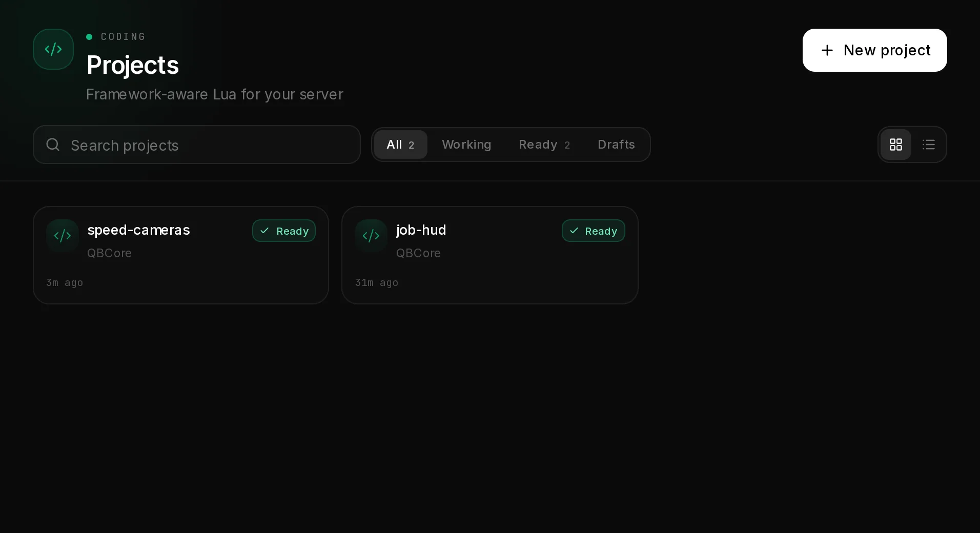Select the Working filter tab
Image resolution: width=980 pixels, height=533 pixels.
466,145
